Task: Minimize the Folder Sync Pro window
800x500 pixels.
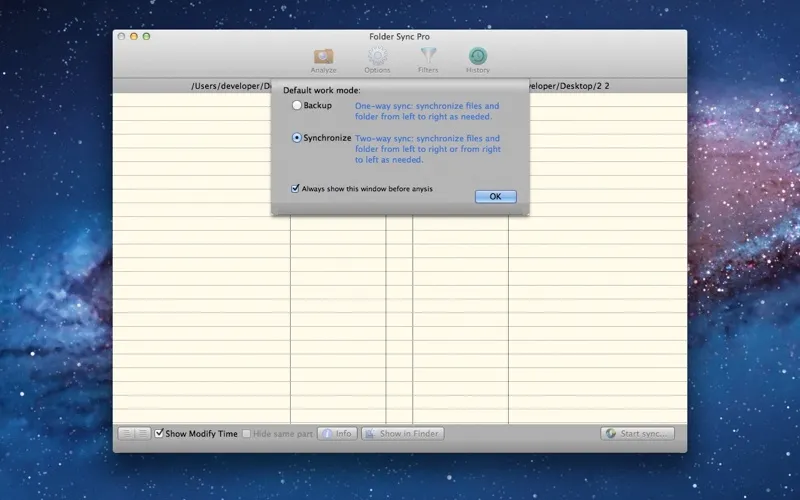Action: [x=134, y=36]
